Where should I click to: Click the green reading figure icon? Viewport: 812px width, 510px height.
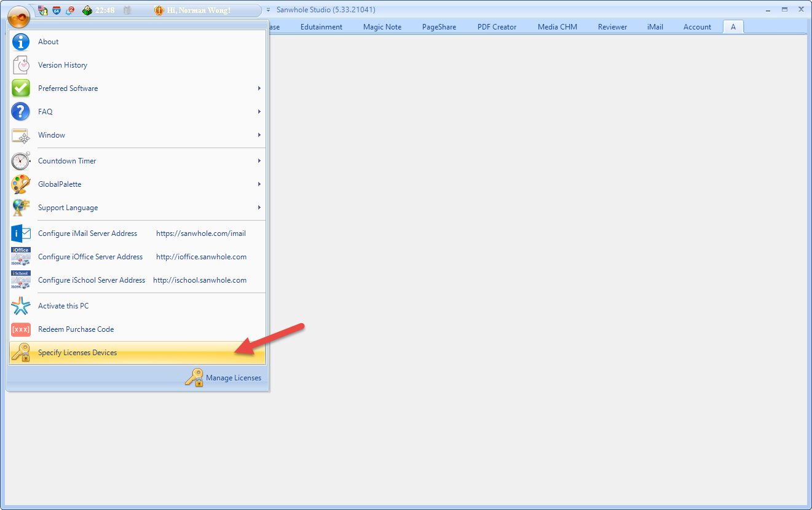click(87, 10)
